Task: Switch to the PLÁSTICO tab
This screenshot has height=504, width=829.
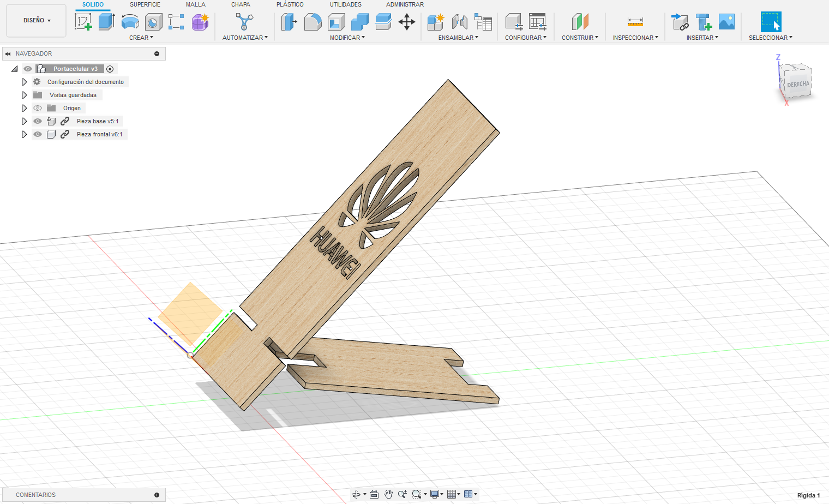Action: click(290, 4)
